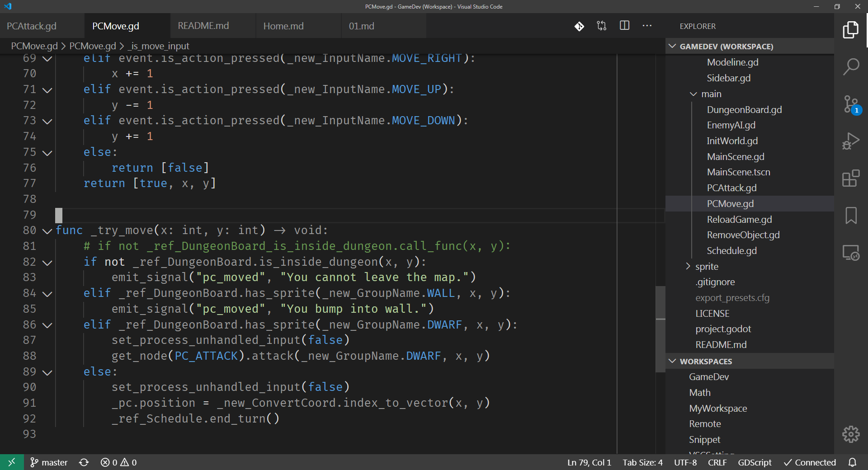Fold the else block at line 75
Image resolution: width=868 pixels, height=470 pixels.
click(x=47, y=153)
